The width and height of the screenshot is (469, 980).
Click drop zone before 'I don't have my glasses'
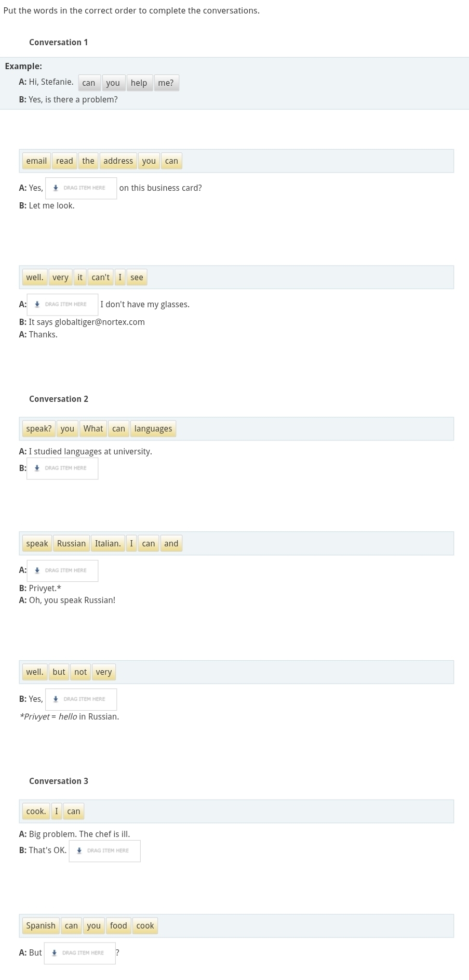pyautogui.click(x=62, y=305)
